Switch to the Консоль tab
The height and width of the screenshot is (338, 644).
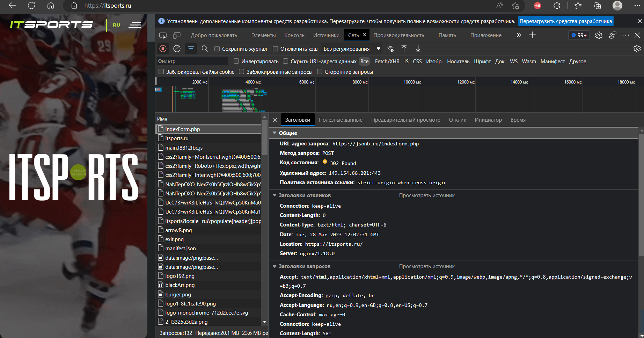click(294, 35)
